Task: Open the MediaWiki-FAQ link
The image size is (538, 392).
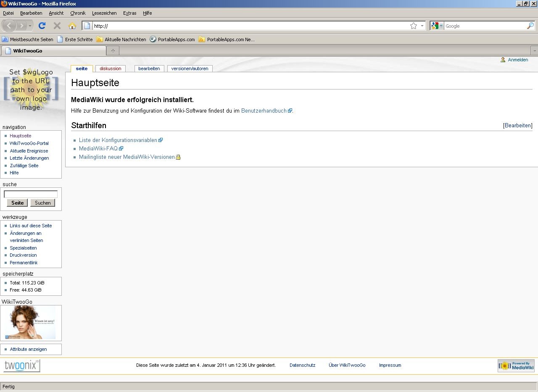Action: point(98,148)
